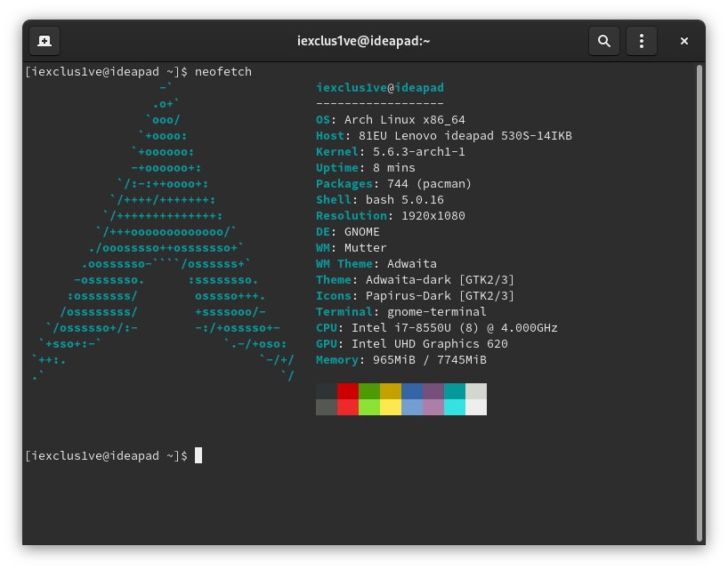This screenshot has width=728, height=570.
Task: Click the Shell value bash 5.0.16
Action: (x=404, y=200)
